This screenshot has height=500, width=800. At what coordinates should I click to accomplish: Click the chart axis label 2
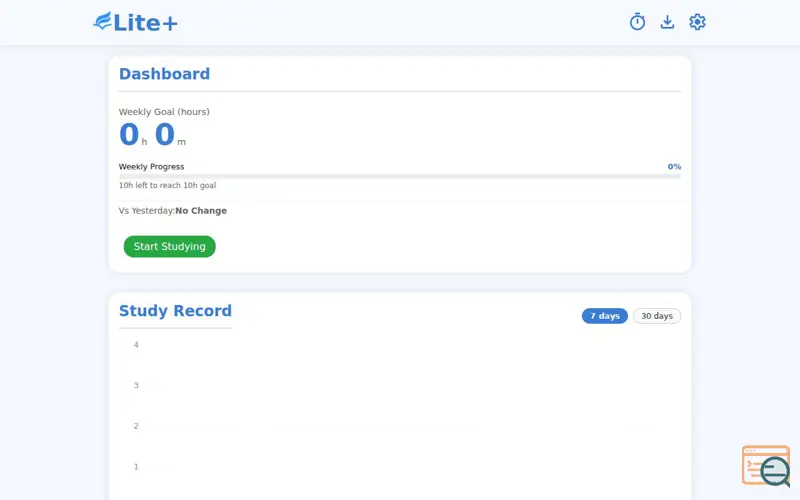pyautogui.click(x=136, y=426)
